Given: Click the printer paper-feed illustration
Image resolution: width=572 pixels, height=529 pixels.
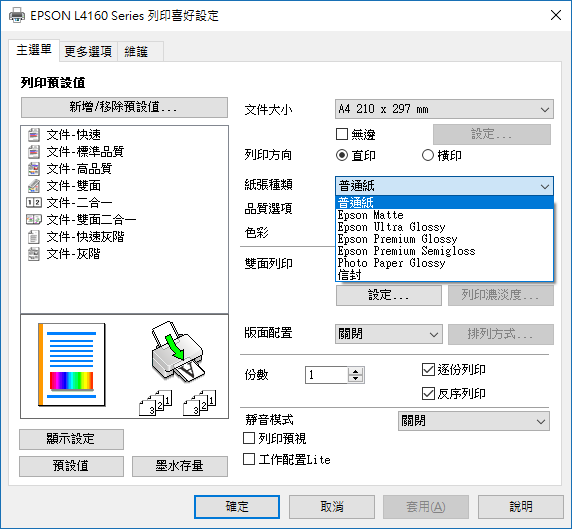Looking at the screenshot, I should (x=177, y=351).
